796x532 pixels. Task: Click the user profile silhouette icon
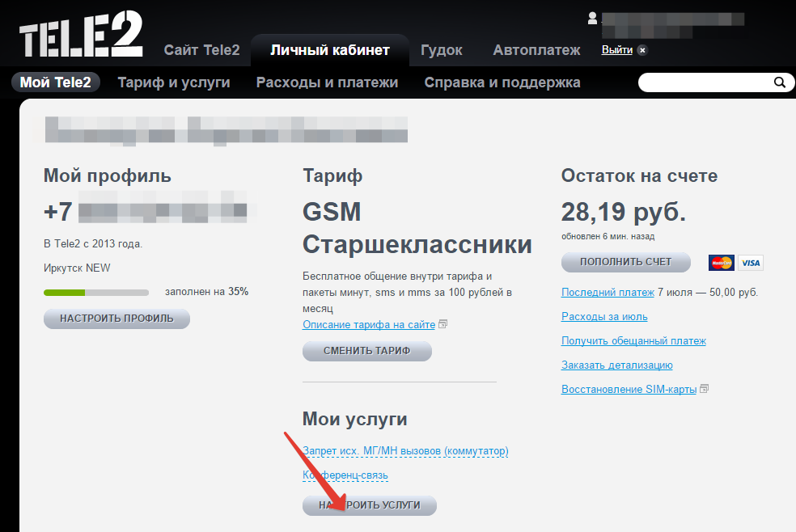pyautogui.click(x=594, y=18)
